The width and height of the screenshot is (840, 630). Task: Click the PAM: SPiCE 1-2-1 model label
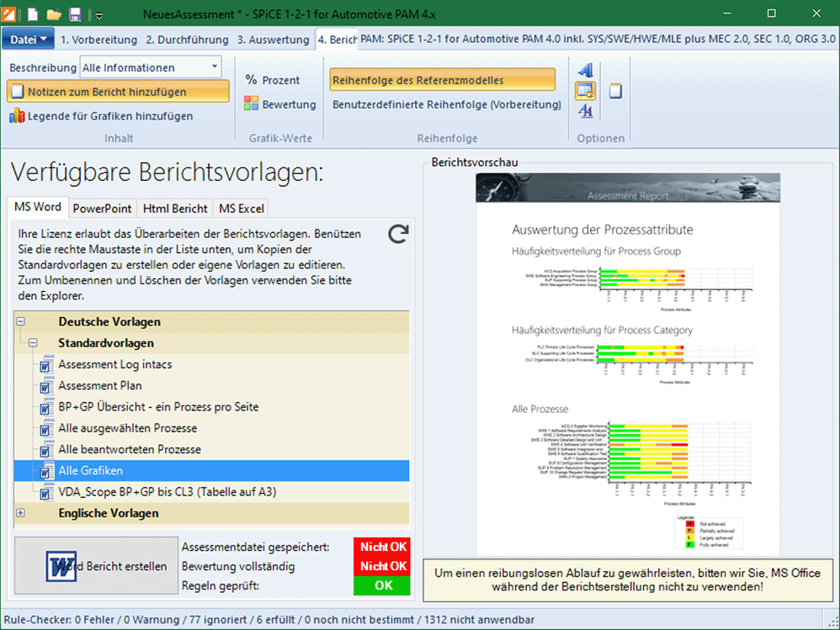(598, 39)
